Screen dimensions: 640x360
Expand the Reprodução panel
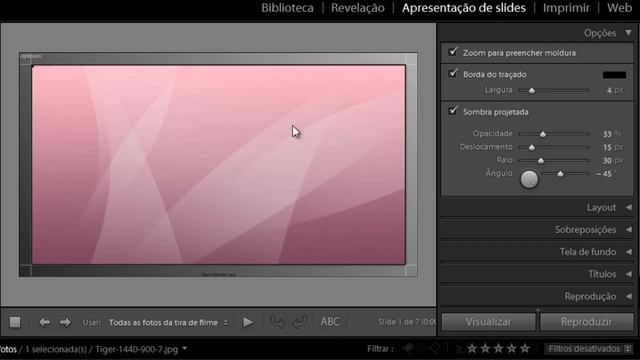tap(629, 296)
